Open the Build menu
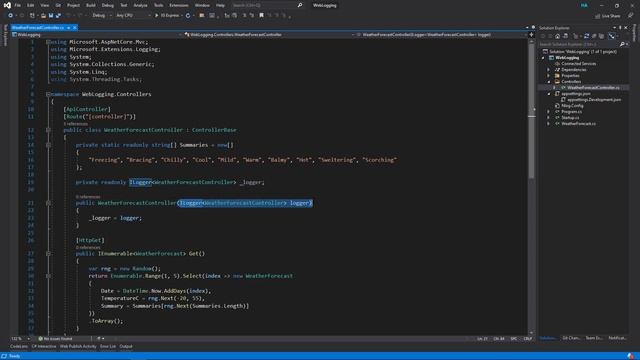The image size is (640, 360). [x=91, y=5]
